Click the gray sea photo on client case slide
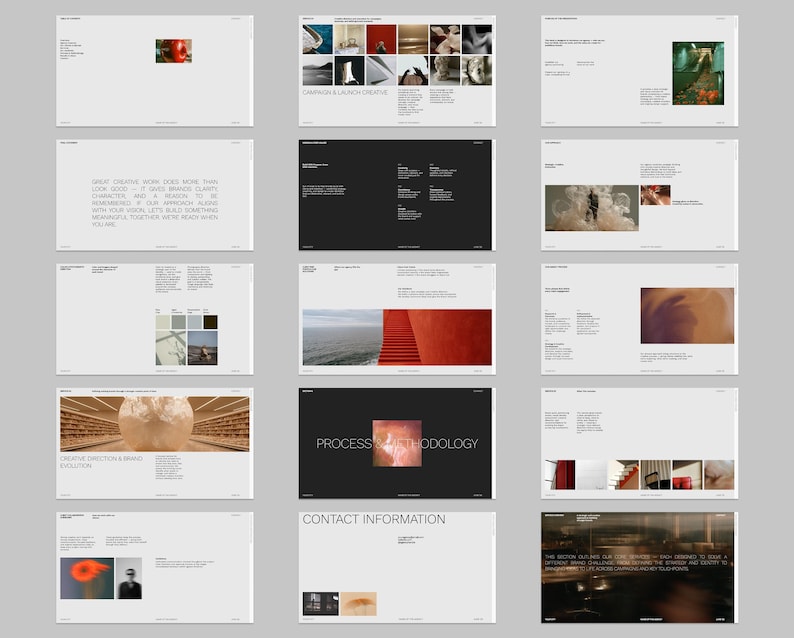Image resolution: width=794 pixels, height=638 pixels. [342, 337]
